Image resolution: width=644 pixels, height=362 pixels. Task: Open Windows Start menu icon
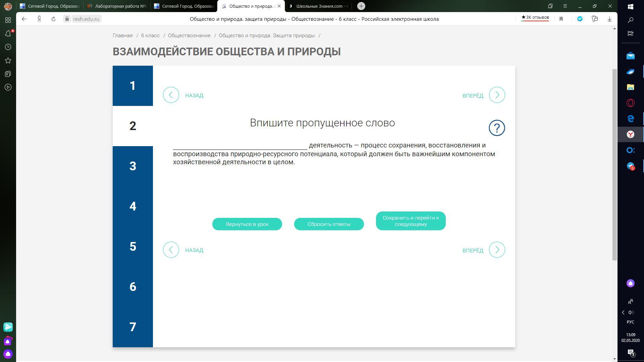(x=630, y=6)
